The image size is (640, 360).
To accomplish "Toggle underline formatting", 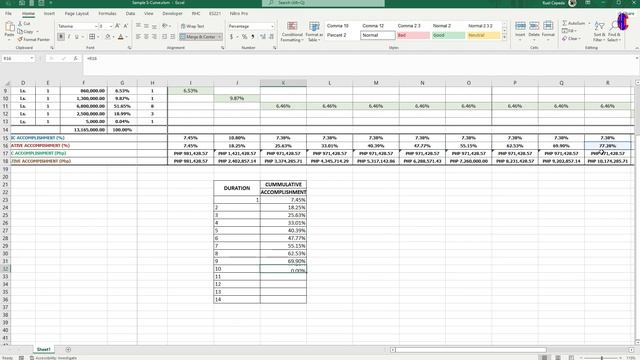I will point(76,37).
